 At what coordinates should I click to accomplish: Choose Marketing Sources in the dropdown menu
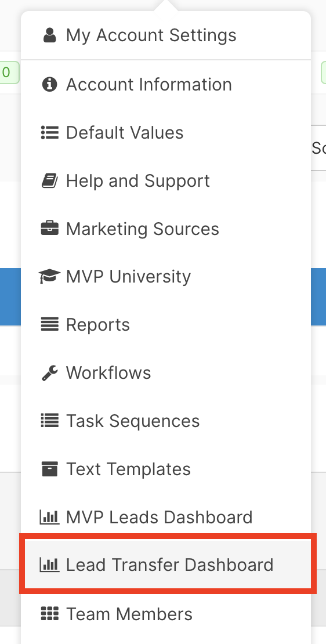(166, 229)
